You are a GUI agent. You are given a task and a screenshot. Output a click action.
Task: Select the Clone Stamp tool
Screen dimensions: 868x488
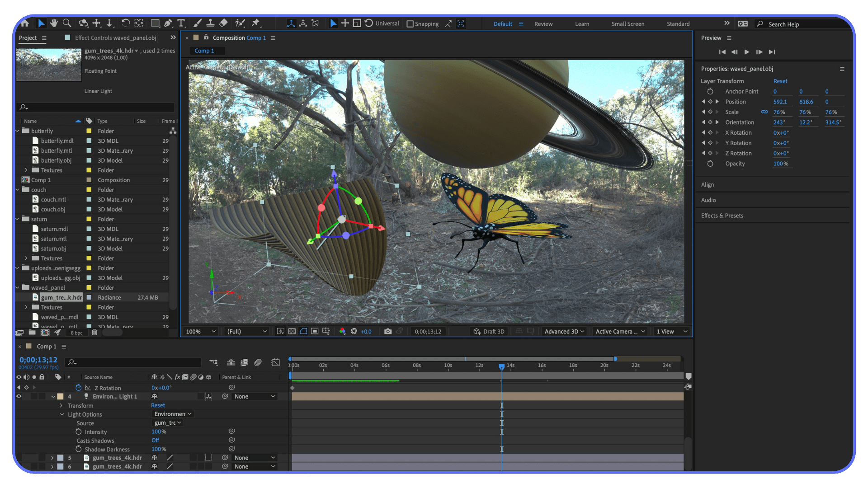211,23
